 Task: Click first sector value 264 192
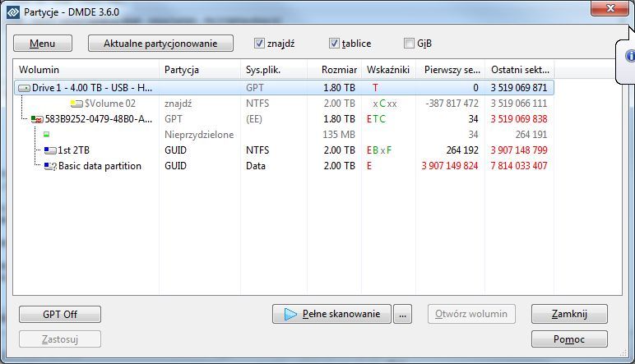462,150
